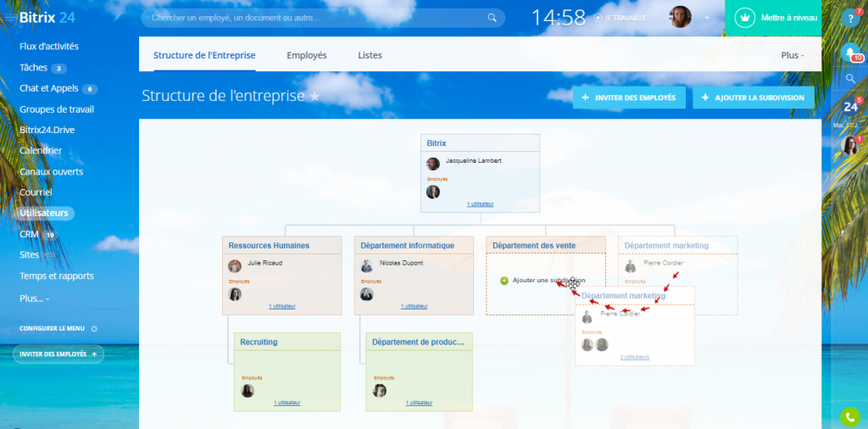This screenshot has height=429, width=868.
Task: Open the user profile picture in the header
Action: (x=680, y=17)
